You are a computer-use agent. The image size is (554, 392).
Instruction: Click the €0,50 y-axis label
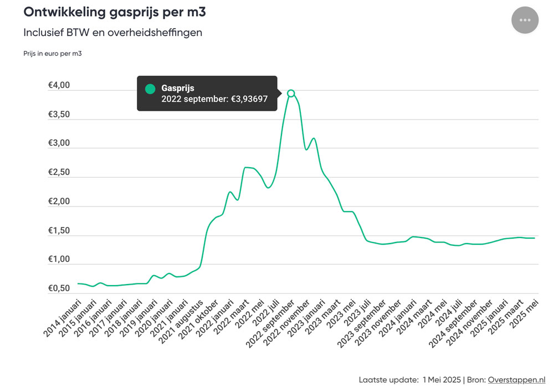click(x=59, y=288)
